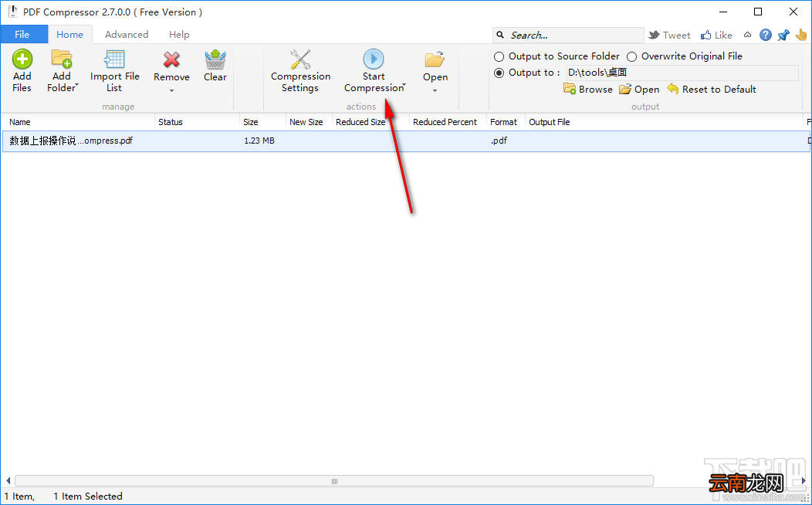This screenshot has height=505, width=812.
Task: Click the blue pin icon
Action: [783, 35]
